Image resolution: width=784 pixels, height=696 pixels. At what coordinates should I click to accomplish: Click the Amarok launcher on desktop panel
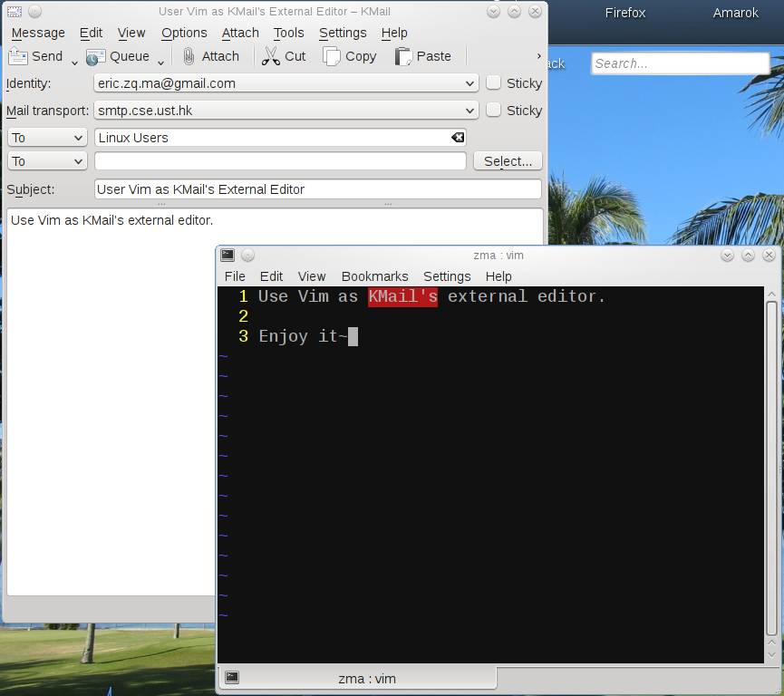(735, 13)
